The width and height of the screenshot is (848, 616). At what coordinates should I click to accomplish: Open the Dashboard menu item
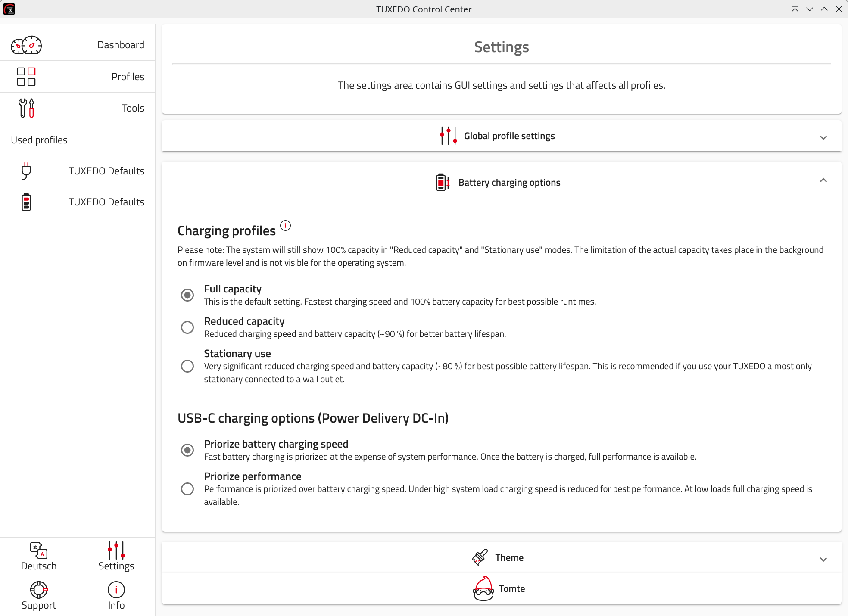tap(78, 45)
